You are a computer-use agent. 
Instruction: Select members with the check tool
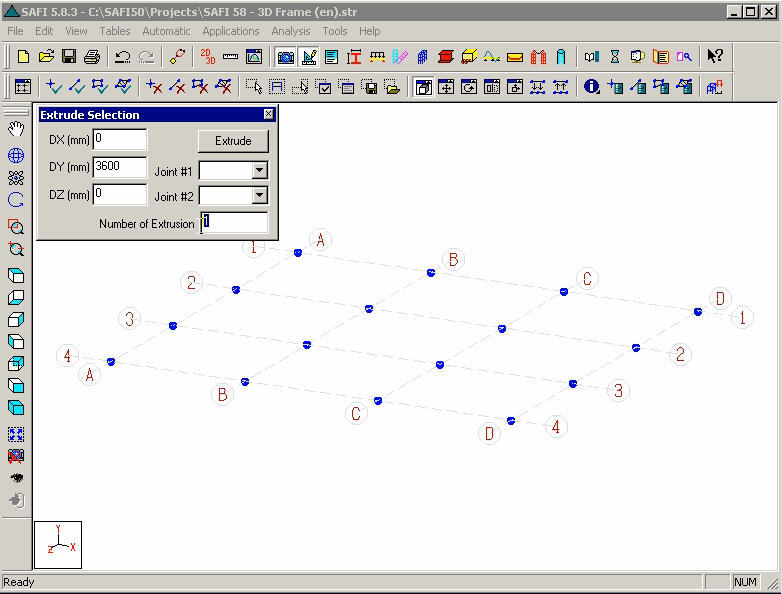[x=76, y=87]
